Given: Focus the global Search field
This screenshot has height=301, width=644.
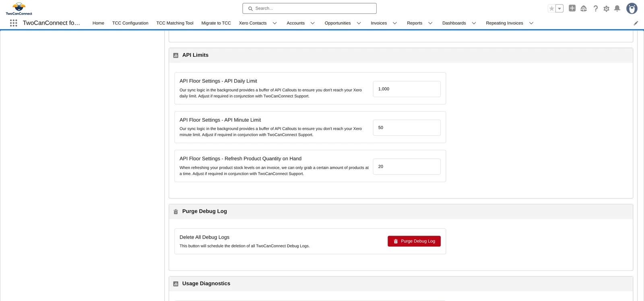Looking at the screenshot, I should [310, 8].
